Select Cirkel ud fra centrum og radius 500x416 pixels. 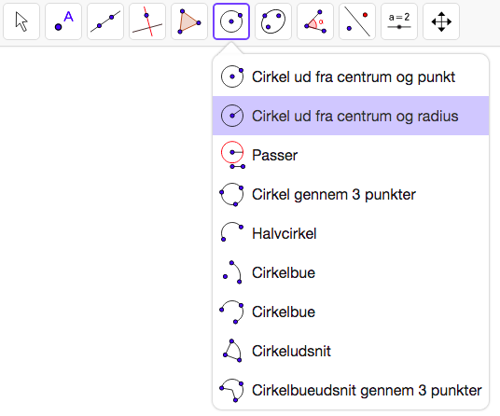(351, 116)
